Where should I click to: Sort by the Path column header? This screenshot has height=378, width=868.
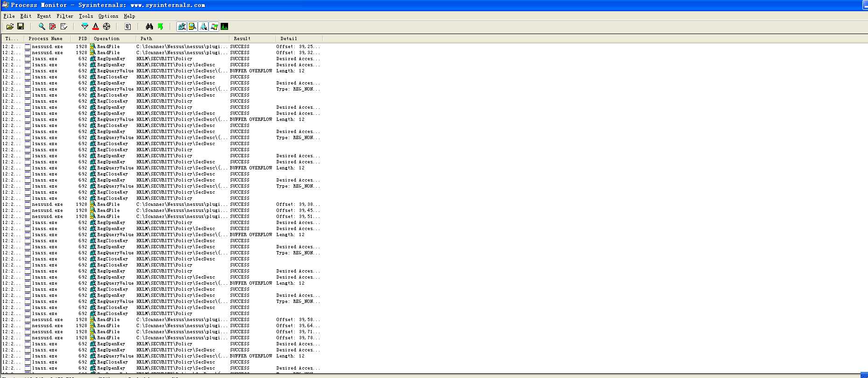coord(182,39)
